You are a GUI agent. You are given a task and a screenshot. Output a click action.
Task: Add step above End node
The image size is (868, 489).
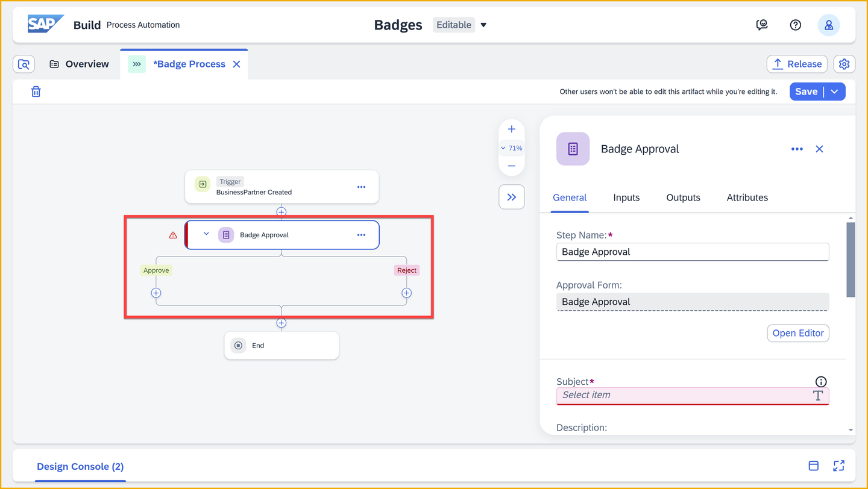[x=281, y=323]
